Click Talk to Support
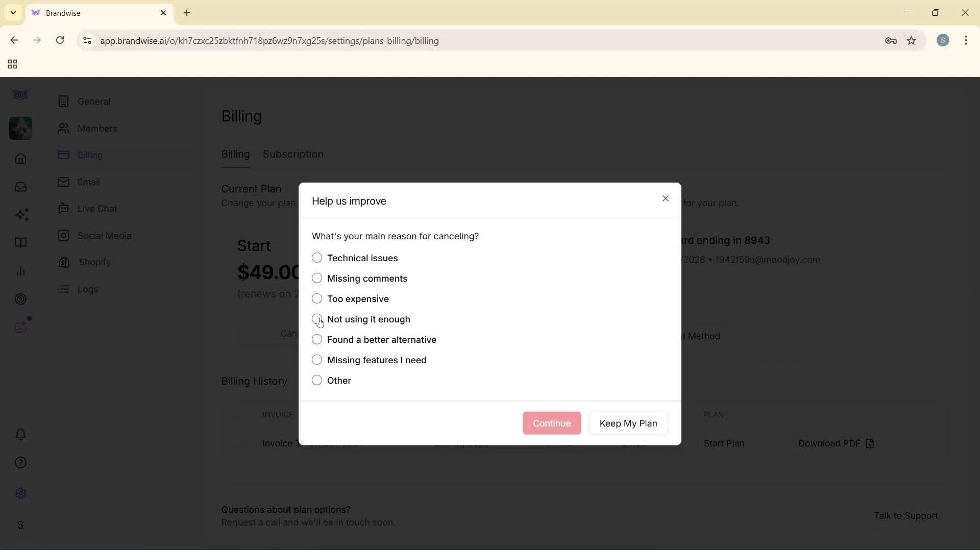This screenshot has width=980, height=551. click(906, 515)
